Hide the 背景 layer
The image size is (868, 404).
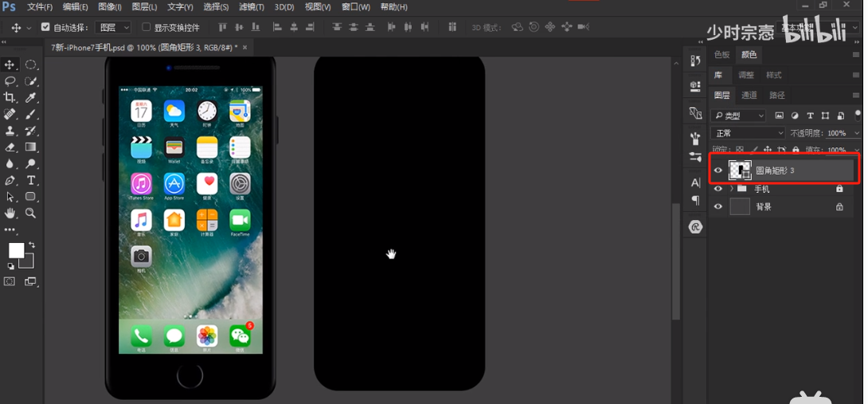point(718,206)
